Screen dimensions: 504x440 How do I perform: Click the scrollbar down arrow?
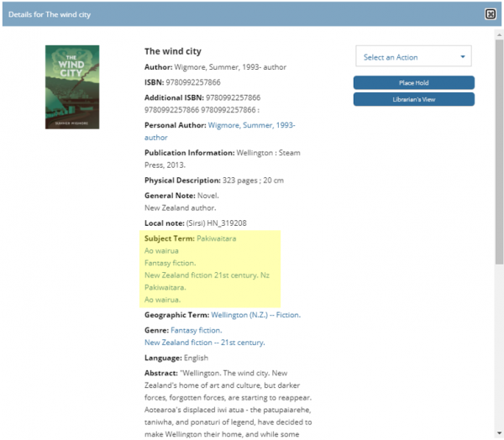pyautogui.click(x=499, y=433)
